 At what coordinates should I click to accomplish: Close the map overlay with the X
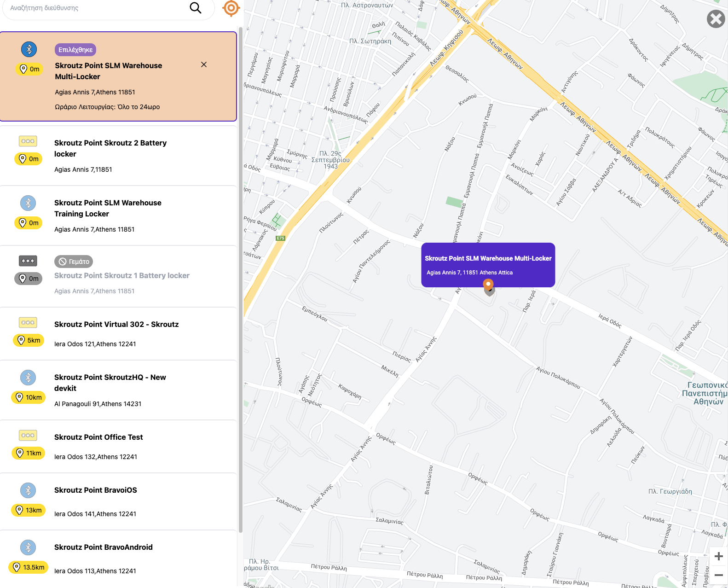tap(716, 19)
